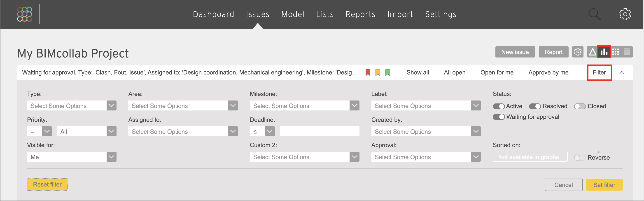This screenshot has width=644, height=201.
Task: Select the Show all quick filter
Action: tap(418, 72)
